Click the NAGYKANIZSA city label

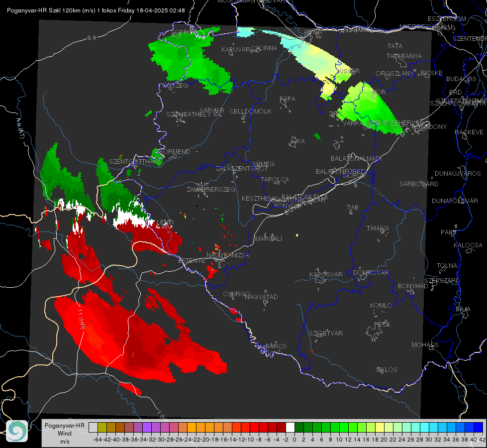click(228, 255)
